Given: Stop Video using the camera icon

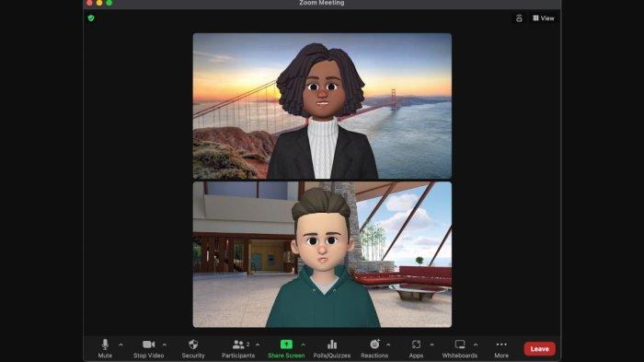Looking at the screenshot, I should (148, 348).
